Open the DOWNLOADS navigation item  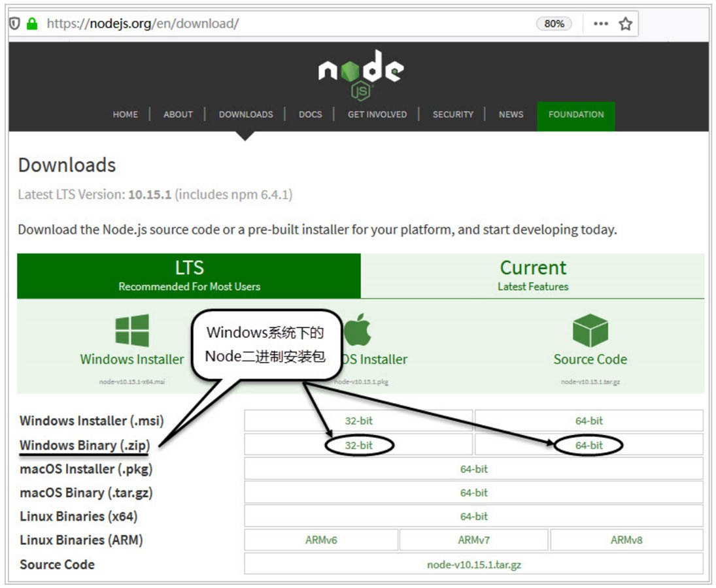[246, 114]
